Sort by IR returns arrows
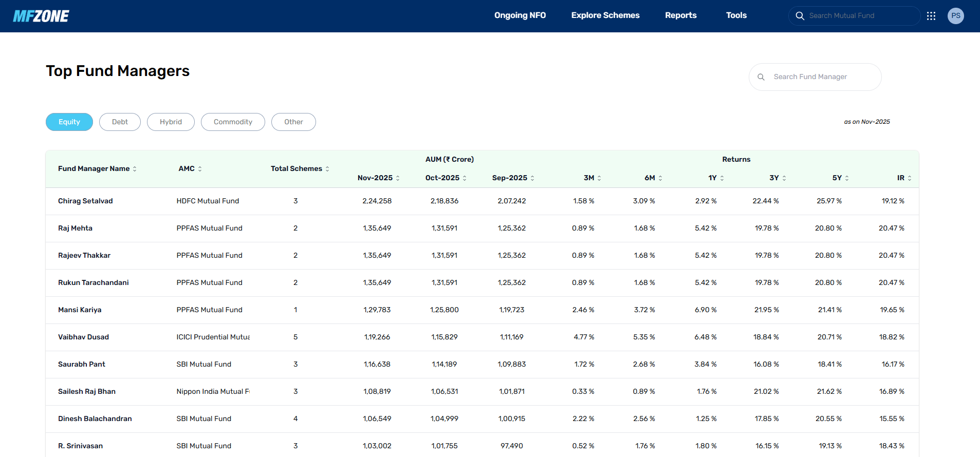Viewport: 980px width, 457px height. click(910, 178)
